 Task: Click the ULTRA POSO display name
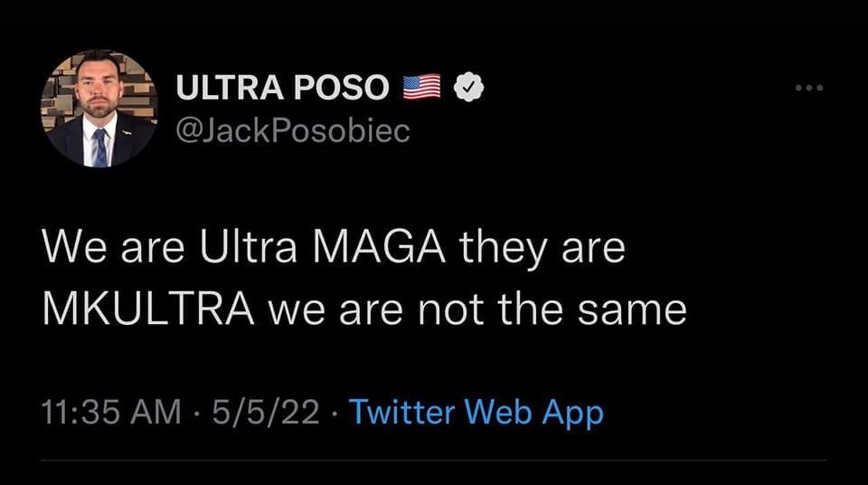282,87
